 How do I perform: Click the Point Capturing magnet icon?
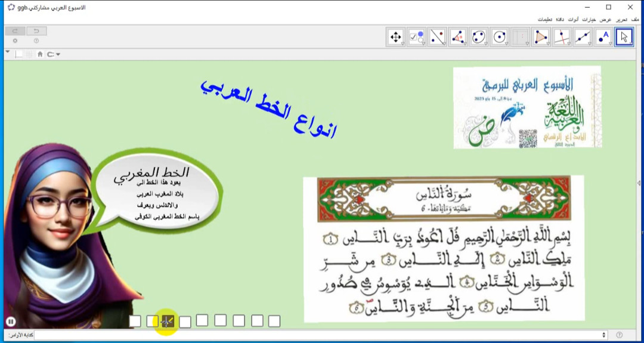click(x=51, y=54)
